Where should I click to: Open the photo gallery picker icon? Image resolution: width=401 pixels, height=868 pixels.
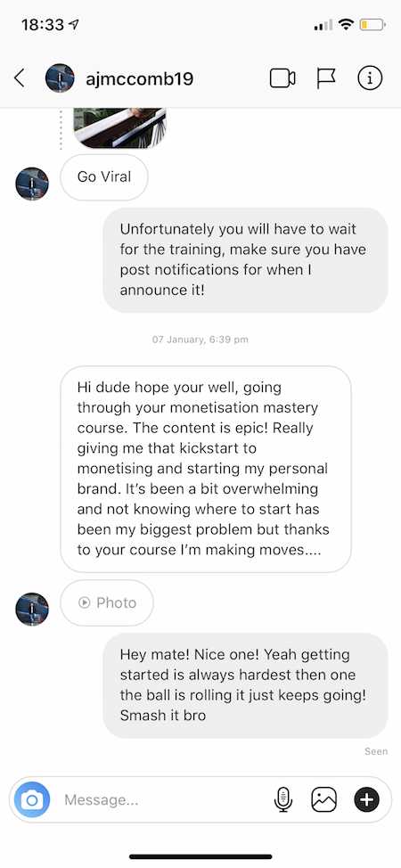pos(324,800)
